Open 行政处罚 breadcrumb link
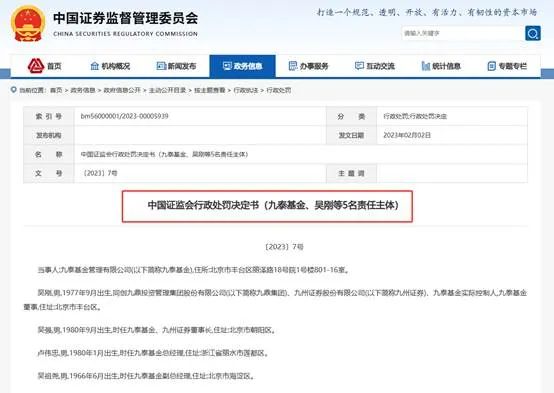 [278, 90]
